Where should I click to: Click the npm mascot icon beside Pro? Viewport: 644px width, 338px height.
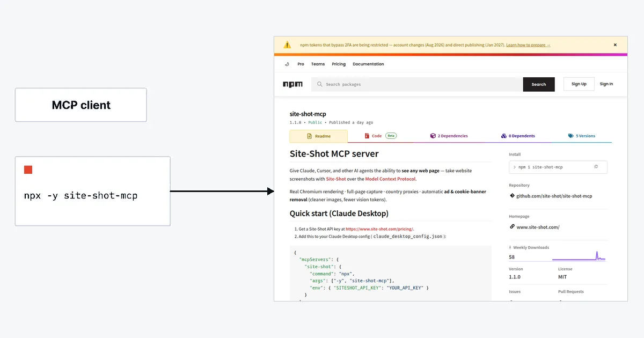click(x=287, y=64)
